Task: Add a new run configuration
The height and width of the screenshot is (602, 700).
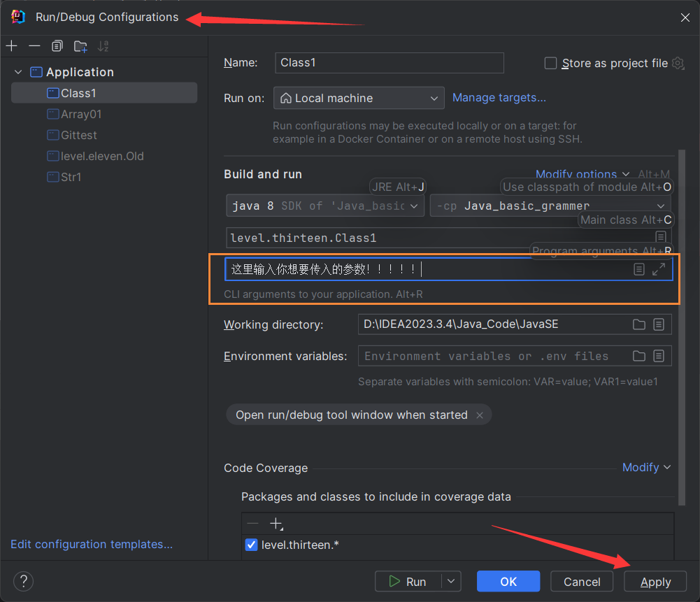Action: point(12,46)
